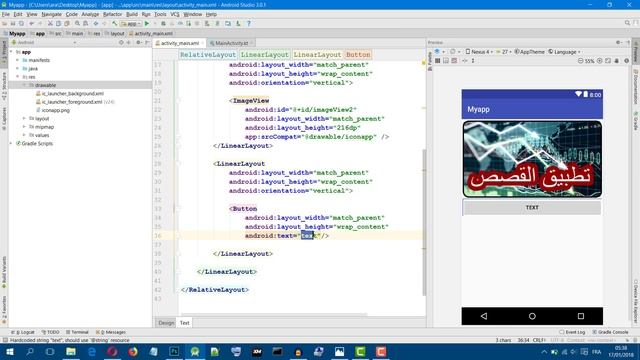The height and width of the screenshot is (360, 640).
Task: Open the TODO tool window
Action: tap(50, 332)
